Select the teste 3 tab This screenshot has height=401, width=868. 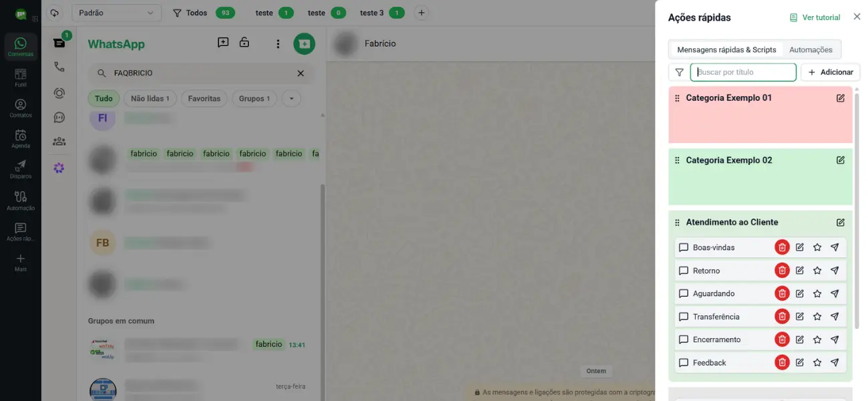[x=382, y=13]
